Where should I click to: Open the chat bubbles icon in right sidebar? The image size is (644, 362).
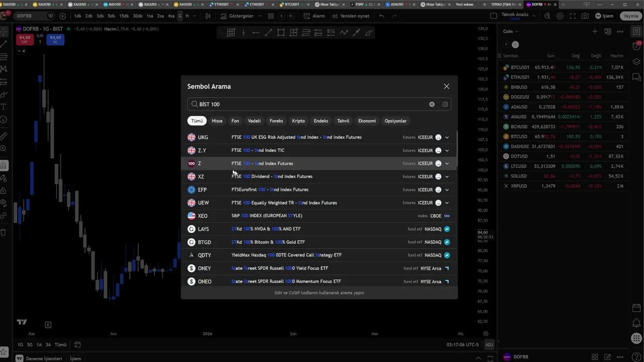(636, 77)
